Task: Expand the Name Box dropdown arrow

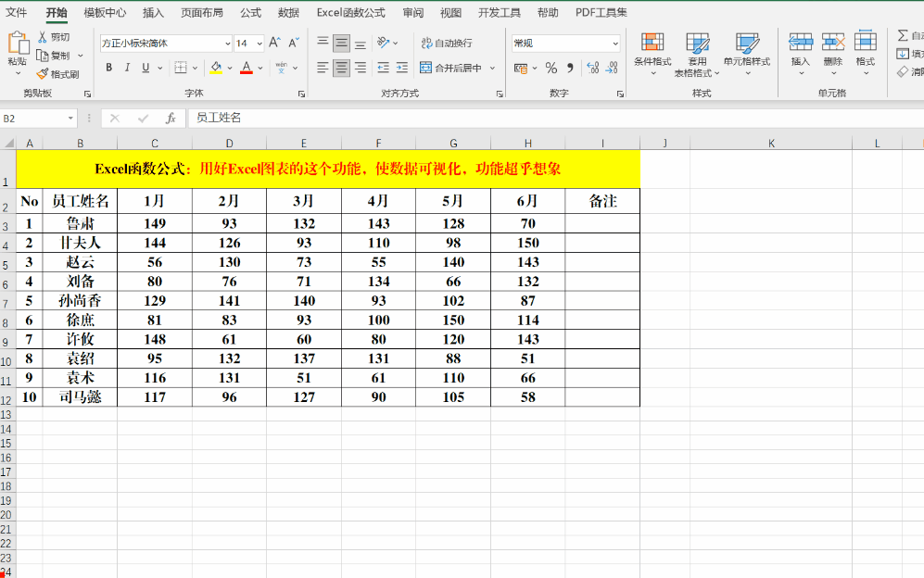Action: click(x=70, y=119)
